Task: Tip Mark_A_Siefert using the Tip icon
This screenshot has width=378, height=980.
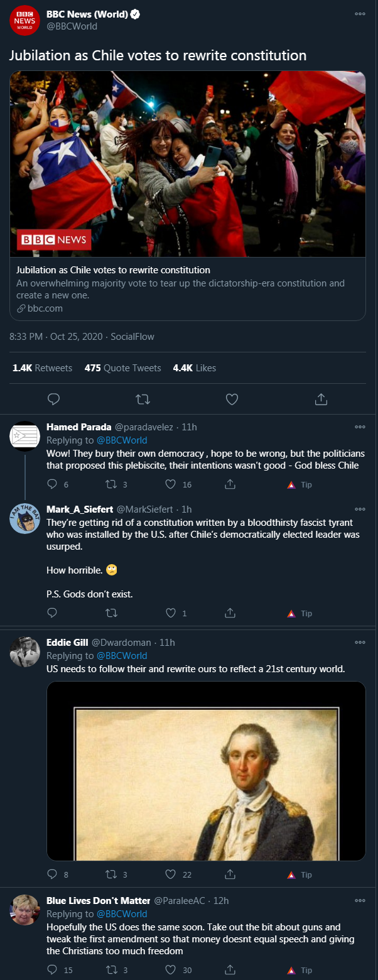Action: point(300,613)
